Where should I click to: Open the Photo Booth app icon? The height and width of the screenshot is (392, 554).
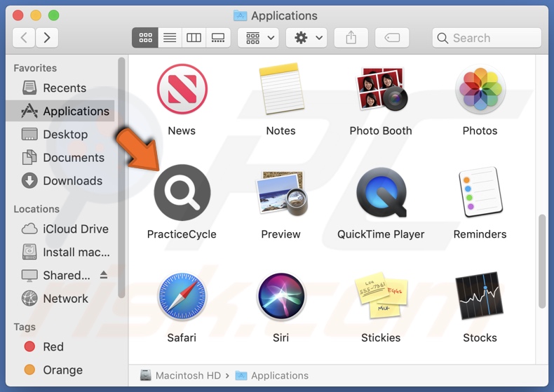pos(381,89)
